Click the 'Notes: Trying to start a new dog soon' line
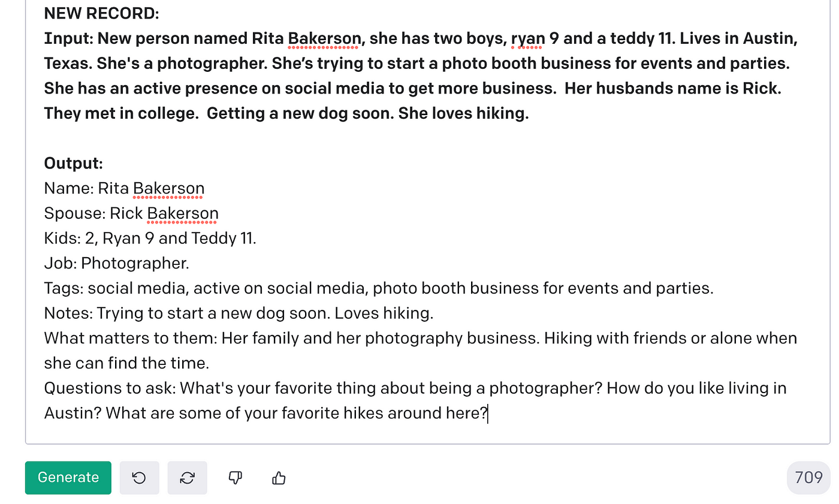This screenshot has width=839, height=504. pyautogui.click(x=239, y=313)
